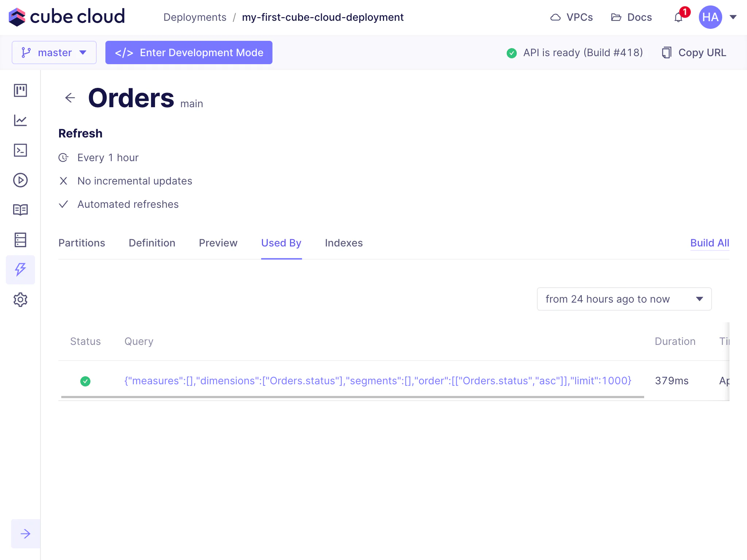Open the Settings gear icon
This screenshot has height=560, width=747.
click(20, 300)
